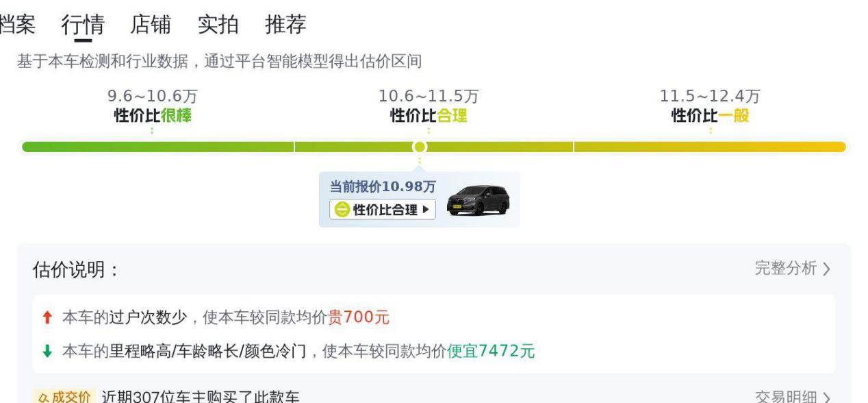Viewport: 868px width, 403px height.
Task: Open the 店铺 tab
Action: (151, 25)
